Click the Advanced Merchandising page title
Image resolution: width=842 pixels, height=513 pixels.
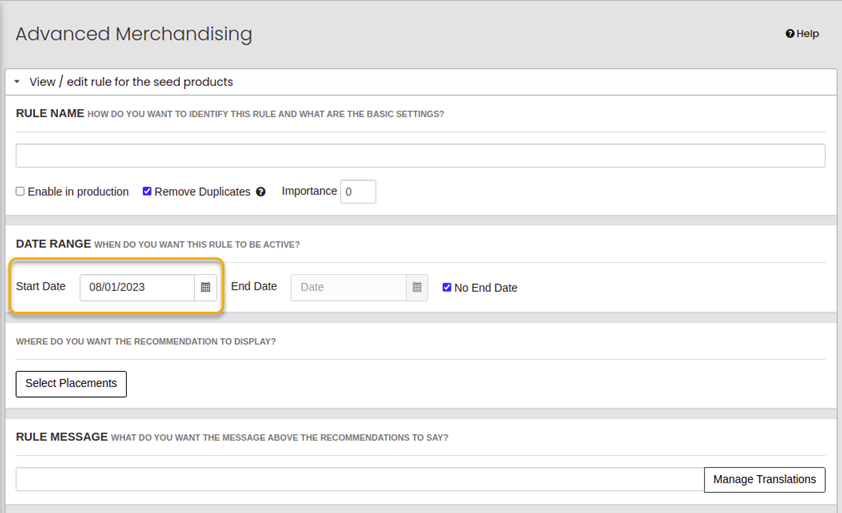[134, 34]
